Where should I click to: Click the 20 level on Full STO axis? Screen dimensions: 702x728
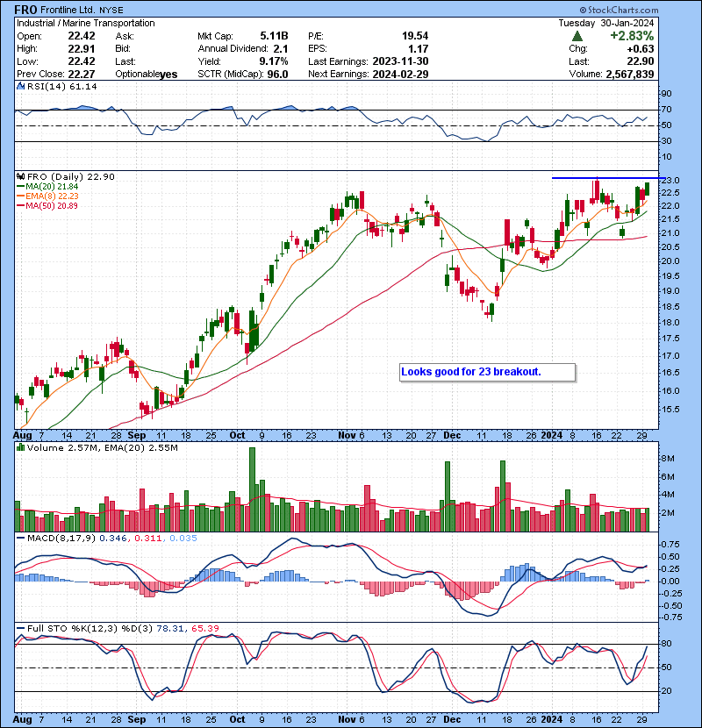pos(667,691)
